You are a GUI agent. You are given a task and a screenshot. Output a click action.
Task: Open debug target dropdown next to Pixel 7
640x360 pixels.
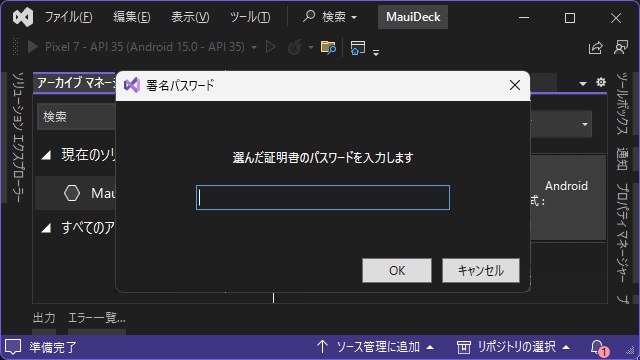coord(254,48)
